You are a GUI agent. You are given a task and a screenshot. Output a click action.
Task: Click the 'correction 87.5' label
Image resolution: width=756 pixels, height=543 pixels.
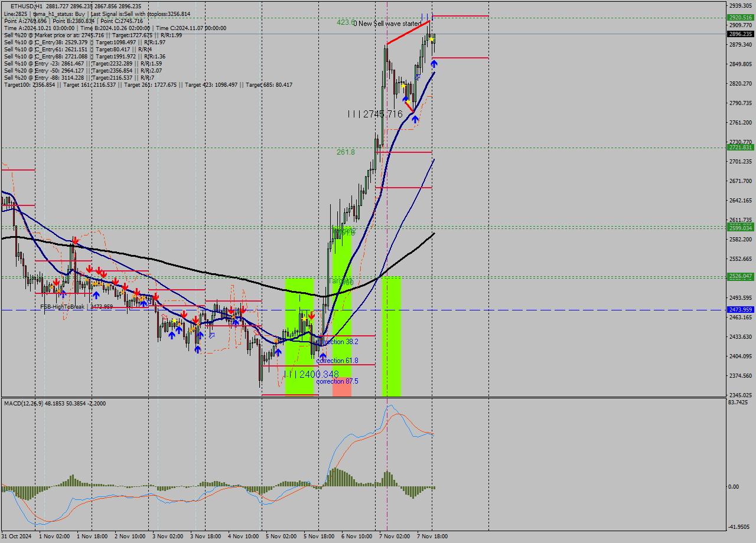coord(337,381)
